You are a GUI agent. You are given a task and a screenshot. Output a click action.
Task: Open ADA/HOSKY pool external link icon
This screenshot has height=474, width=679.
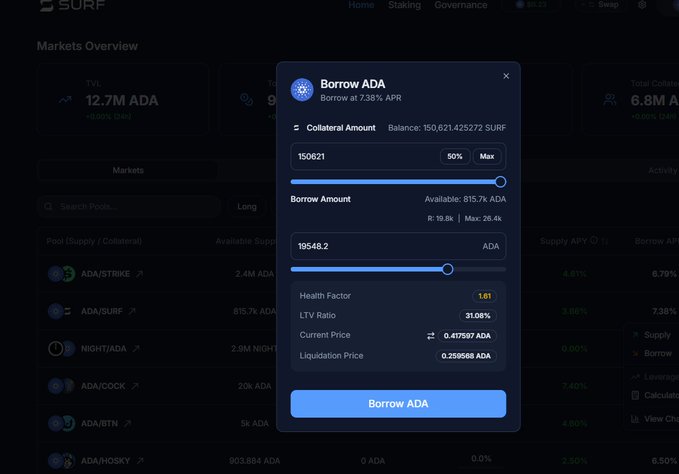139,461
